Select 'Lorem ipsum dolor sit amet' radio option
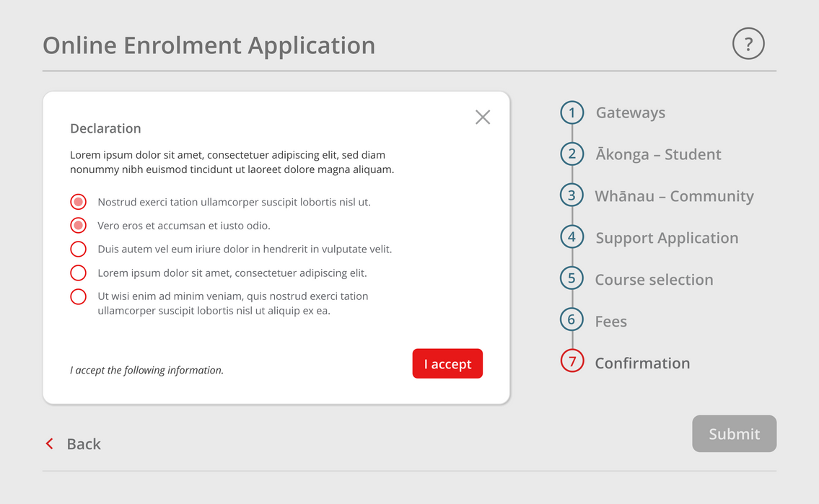Screen dimensions: 819x504 [x=79, y=273]
